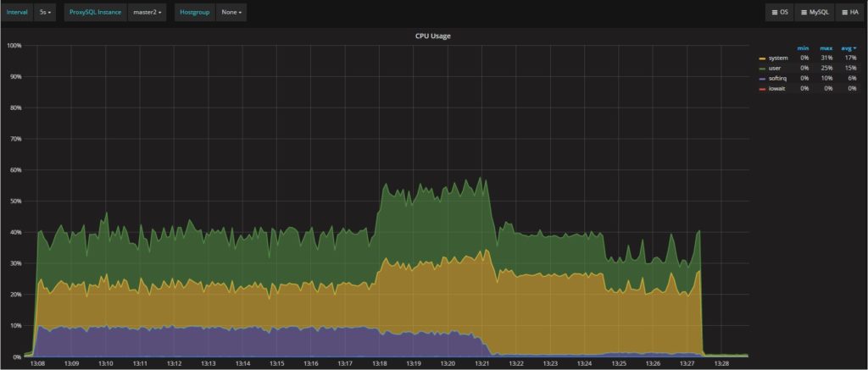The width and height of the screenshot is (868, 370).
Task: Open the MySQL dashboards menu
Action: point(813,13)
